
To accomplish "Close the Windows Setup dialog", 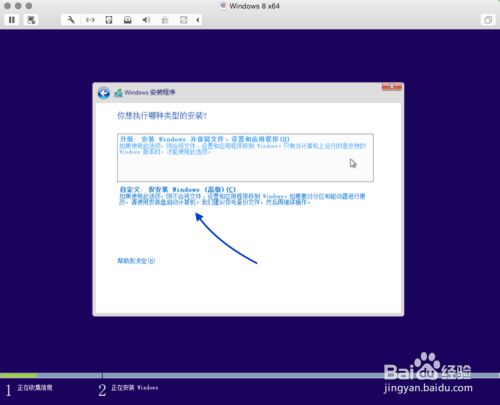I will [392, 87].
